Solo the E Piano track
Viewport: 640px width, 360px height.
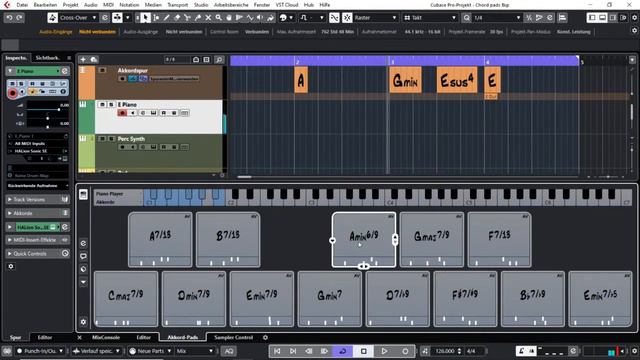pos(111,104)
